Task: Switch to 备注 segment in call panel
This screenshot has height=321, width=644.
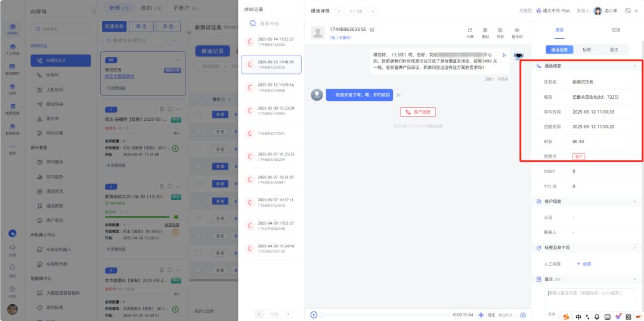Action: pos(614,50)
